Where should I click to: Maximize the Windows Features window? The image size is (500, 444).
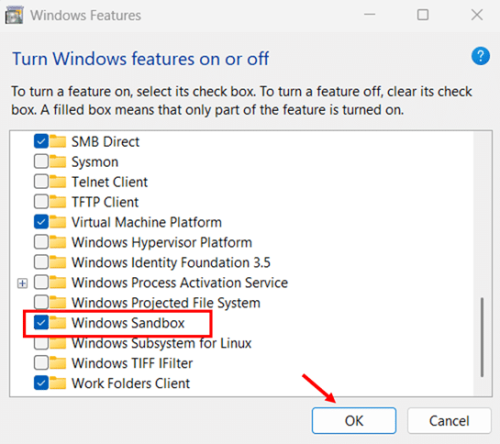(x=423, y=15)
